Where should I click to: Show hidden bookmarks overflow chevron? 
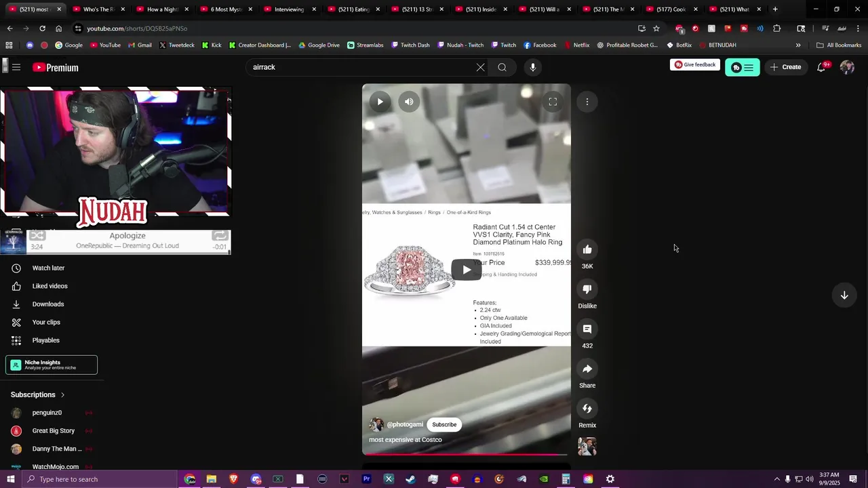[798, 45]
